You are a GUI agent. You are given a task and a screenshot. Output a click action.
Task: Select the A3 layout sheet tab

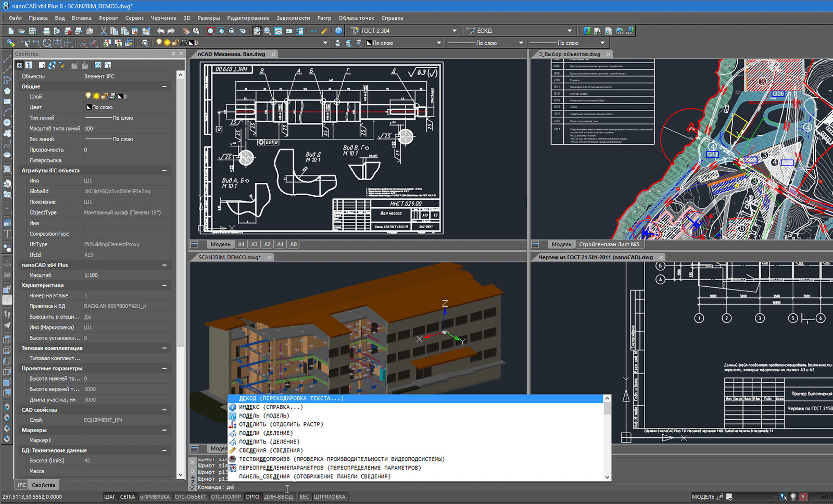coord(254,244)
